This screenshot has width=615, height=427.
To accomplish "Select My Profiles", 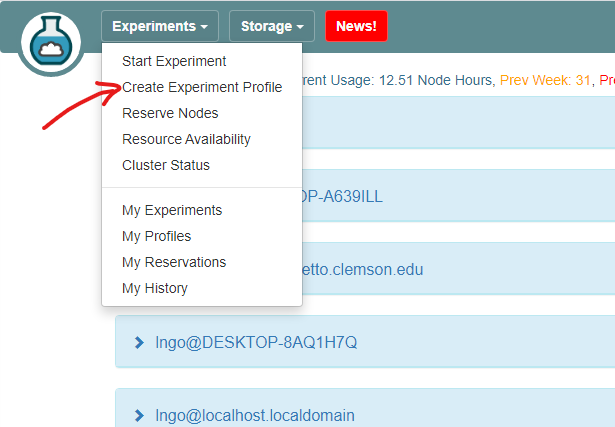I will click(156, 236).
